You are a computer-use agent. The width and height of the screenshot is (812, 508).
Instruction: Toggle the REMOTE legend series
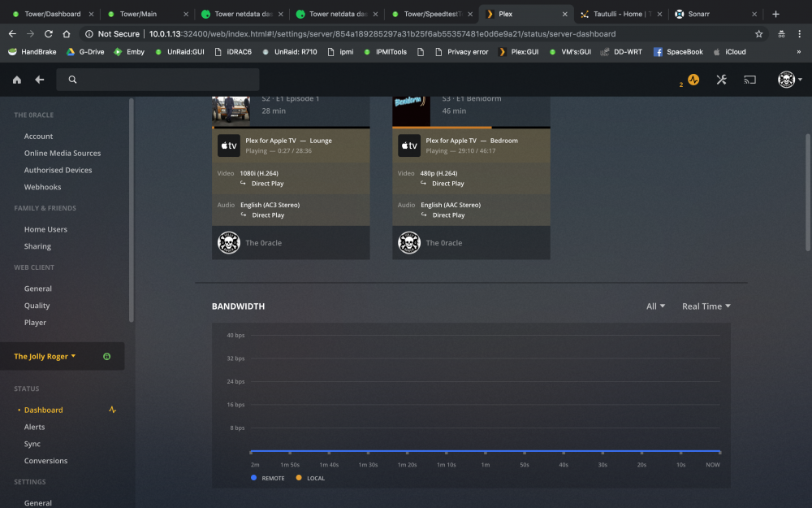(268, 478)
